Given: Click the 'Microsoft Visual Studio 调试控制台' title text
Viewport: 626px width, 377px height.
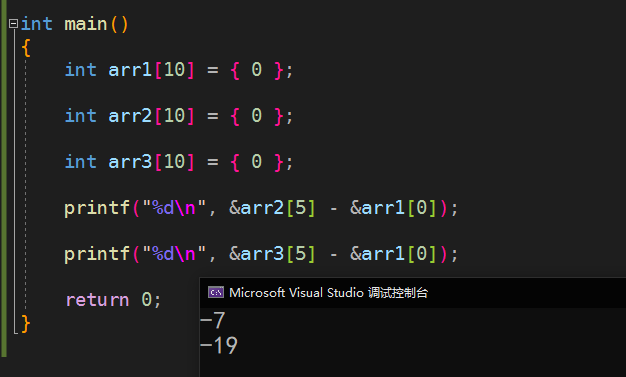Looking at the screenshot, I should [329, 293].
